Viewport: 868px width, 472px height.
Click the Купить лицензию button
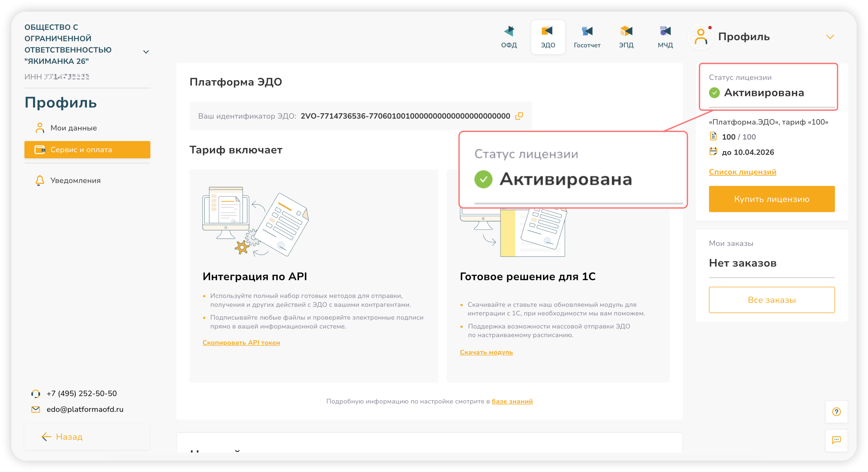click(772, 199)
